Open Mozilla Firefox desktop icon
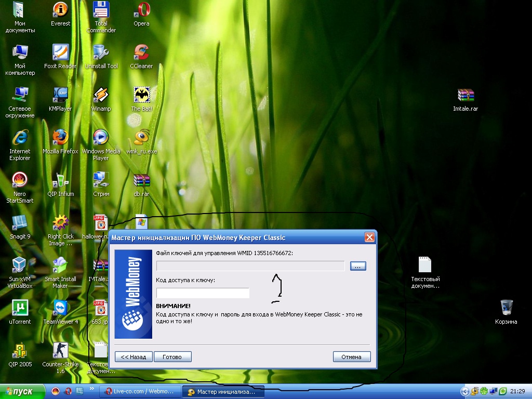This screenshot has width=532, height=399. [x=61, y=138]
